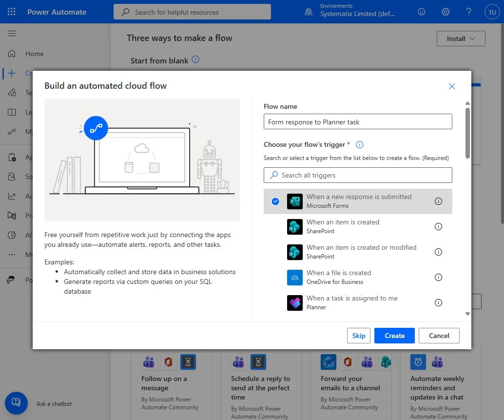Open Schedule a reply to send template

point(261,388)
